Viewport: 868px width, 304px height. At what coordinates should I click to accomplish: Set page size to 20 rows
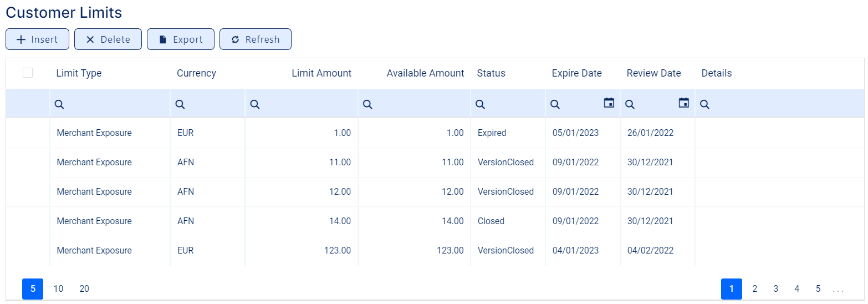point(84,288)
